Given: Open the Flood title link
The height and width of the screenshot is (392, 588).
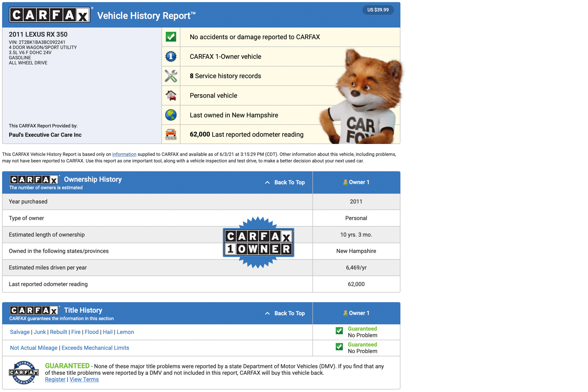Looking at the screenshot, I should point(91,332).
